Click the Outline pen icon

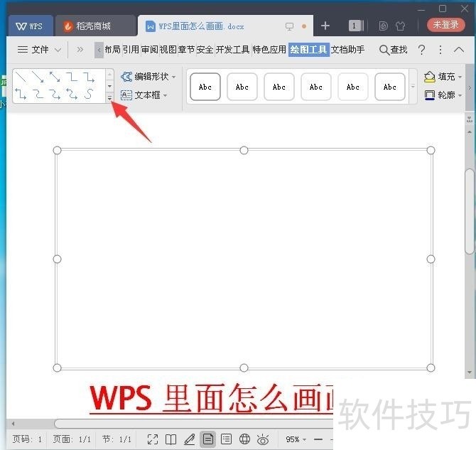tap(430, 95)
